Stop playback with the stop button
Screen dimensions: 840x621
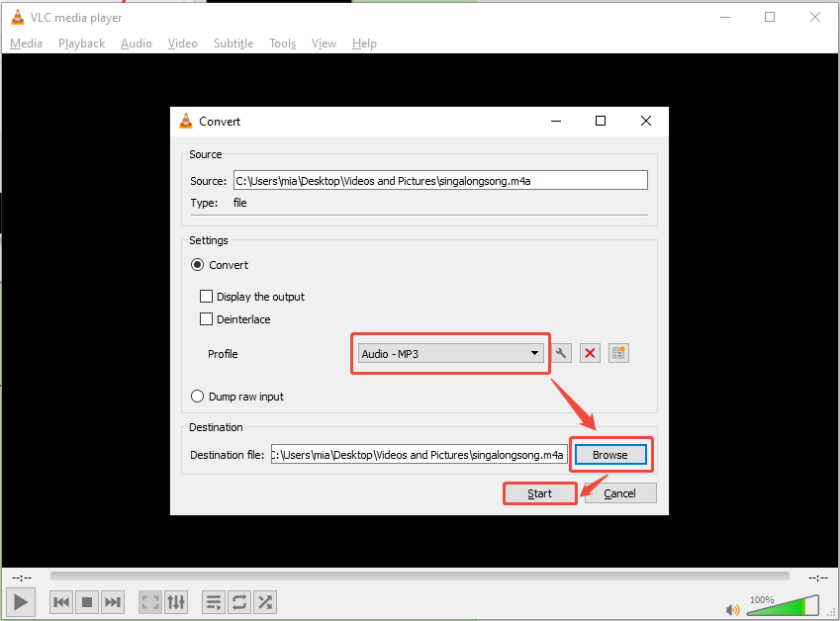click(87, 602)
